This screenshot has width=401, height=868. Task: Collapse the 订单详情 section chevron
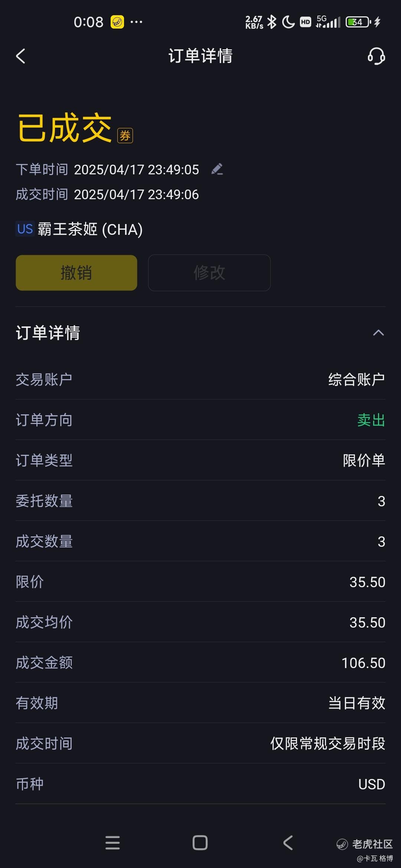tap(378, 333)
